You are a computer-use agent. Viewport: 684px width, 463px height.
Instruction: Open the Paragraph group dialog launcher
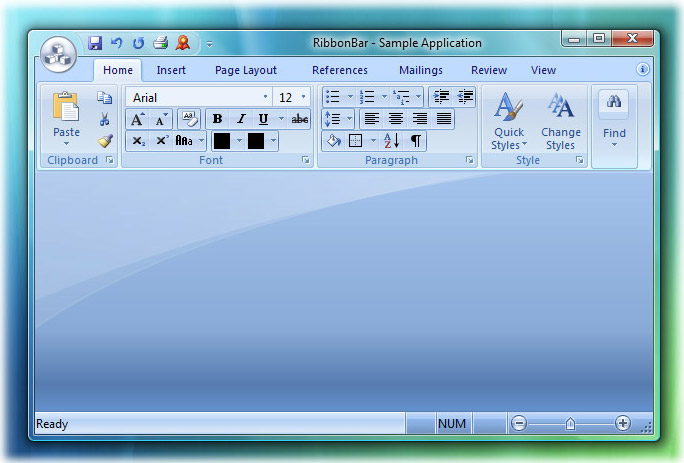(x=470, y=160)
